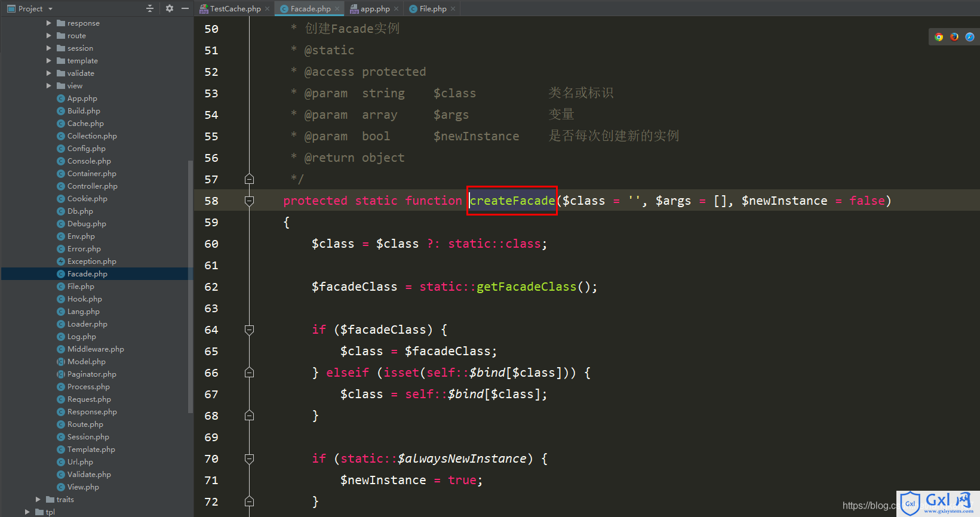Click the Hook.php class icon

point(61,299)
